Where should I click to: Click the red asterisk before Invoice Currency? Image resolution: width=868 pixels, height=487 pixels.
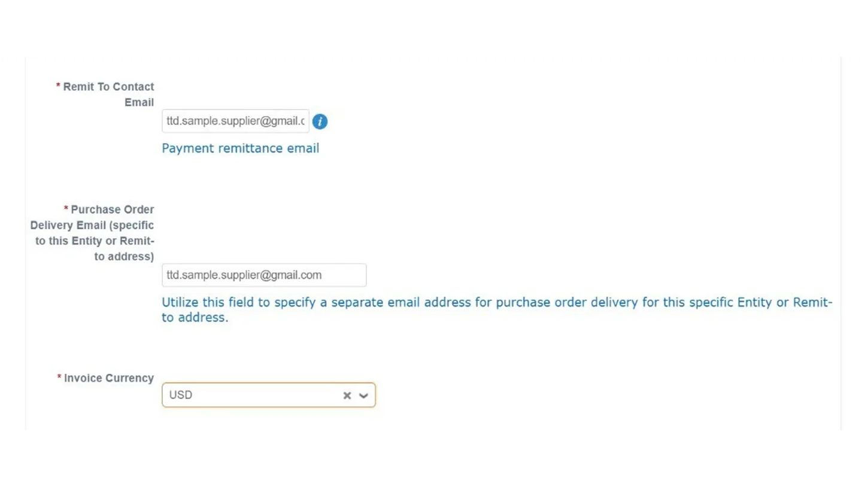coord(59,378)
